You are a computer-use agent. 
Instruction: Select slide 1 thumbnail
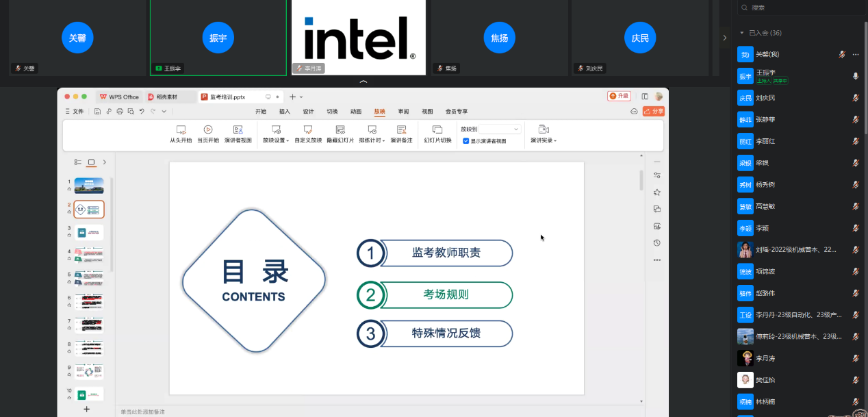(x=89, y=186)
